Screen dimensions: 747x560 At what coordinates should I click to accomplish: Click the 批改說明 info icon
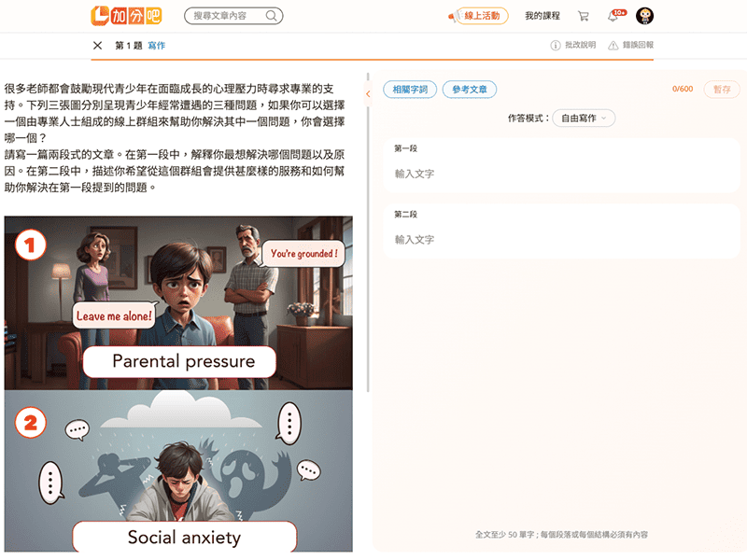click(556, 46)
